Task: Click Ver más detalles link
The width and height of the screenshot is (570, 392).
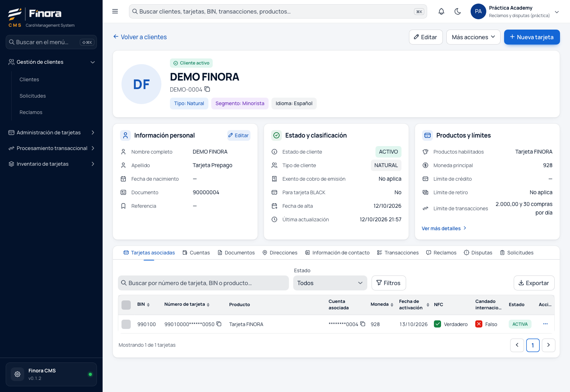Action: (444, 228)
